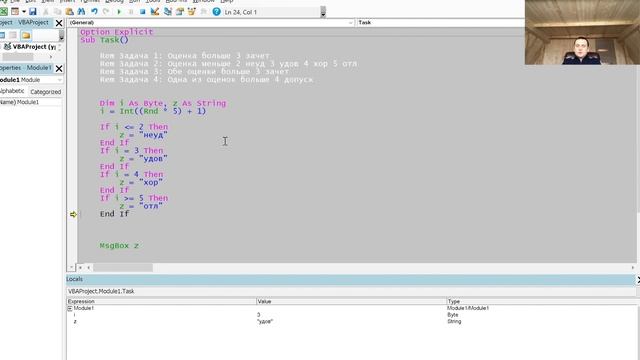640x360 pixels.
Task: Click VBAProject.Module1.Task call stack field
Action: click(351, 291)
